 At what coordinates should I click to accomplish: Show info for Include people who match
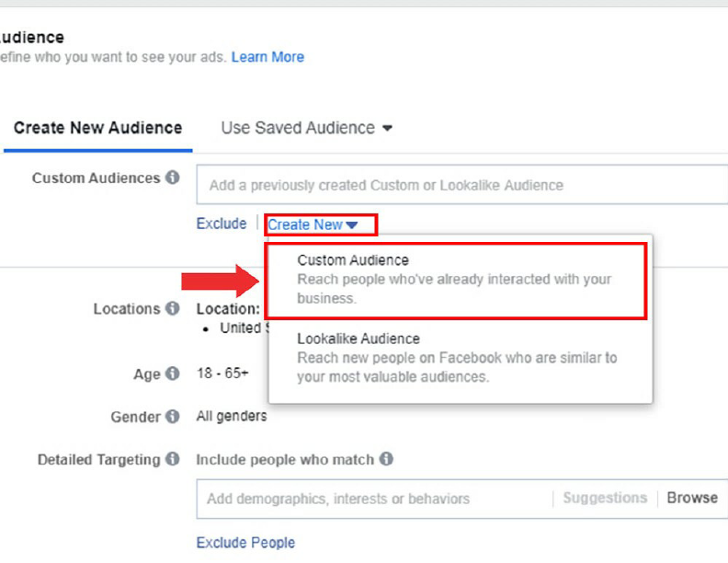point(386,459)
